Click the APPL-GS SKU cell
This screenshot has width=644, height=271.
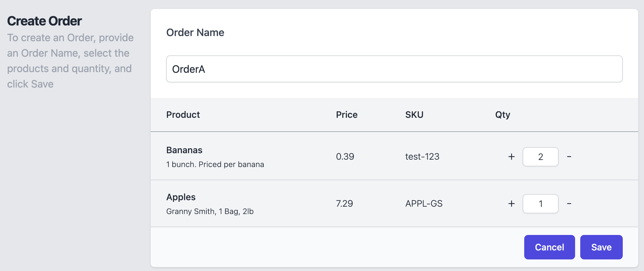(x=424, y=204)
